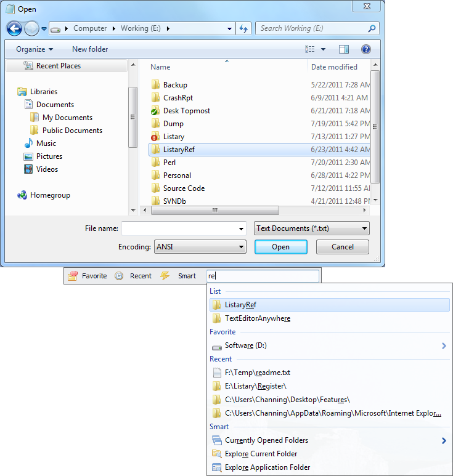Click Computer in the address breadcrumb

pos(90,28)
